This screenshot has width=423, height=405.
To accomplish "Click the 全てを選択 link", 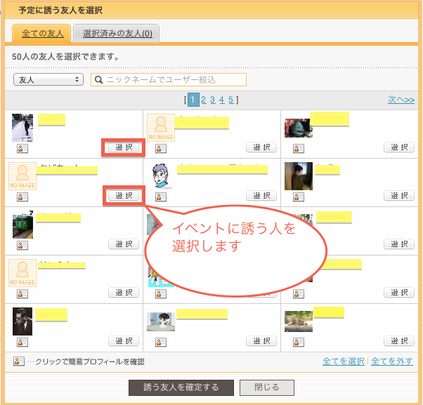I will coord(343,361).
